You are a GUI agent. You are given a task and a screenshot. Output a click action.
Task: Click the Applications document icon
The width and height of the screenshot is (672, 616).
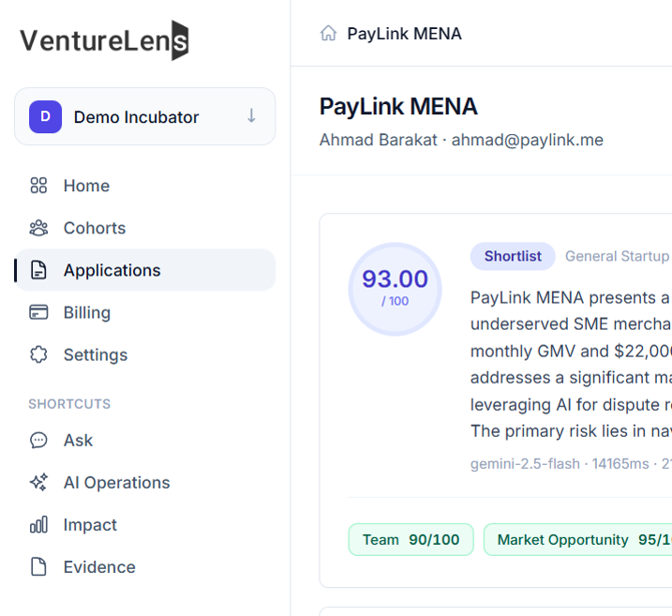pos(38,270)
